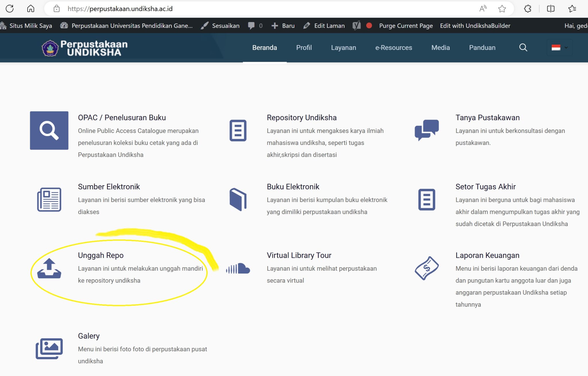Image resolution: width=588 pixels, height=376 pixels.
Task: Click the Unggah Repo upload icon
Action: click(49, 268)
